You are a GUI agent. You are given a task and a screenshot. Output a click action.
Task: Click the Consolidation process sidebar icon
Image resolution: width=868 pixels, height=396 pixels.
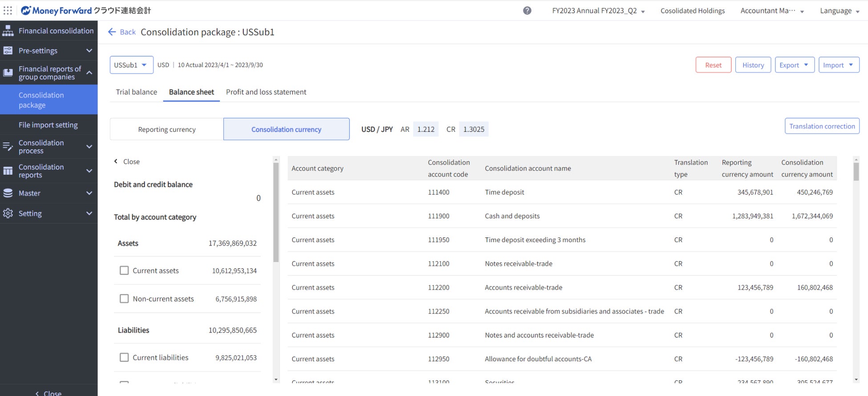(8, 147)
